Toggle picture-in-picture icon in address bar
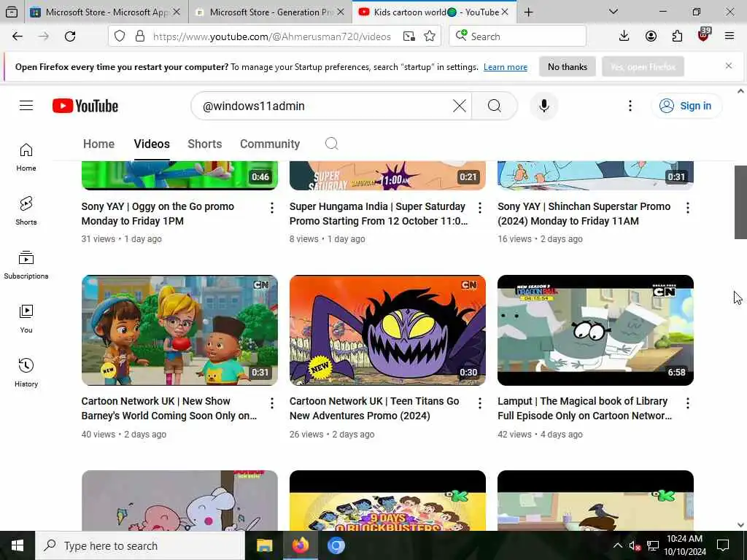 point(409,36)
